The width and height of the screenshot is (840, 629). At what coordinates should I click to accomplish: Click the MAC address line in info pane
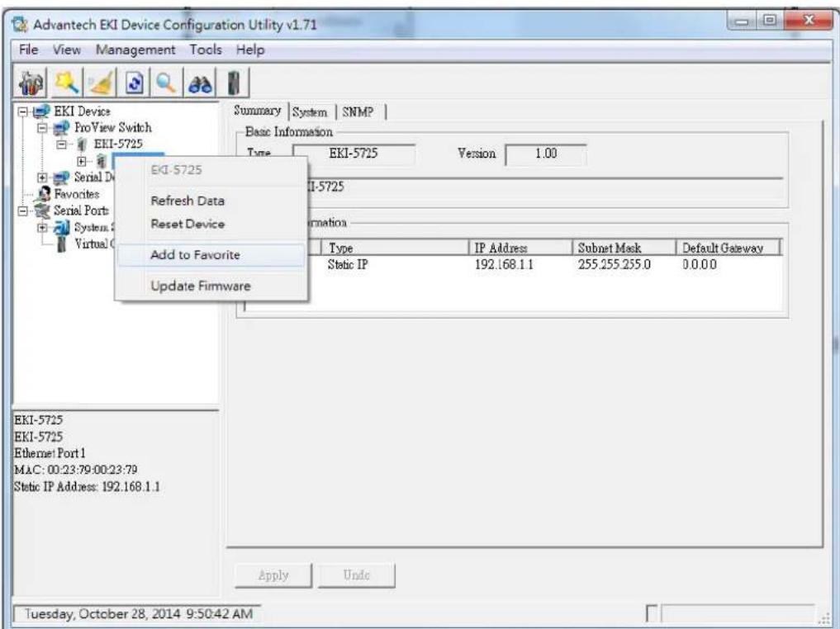(75, 470)
